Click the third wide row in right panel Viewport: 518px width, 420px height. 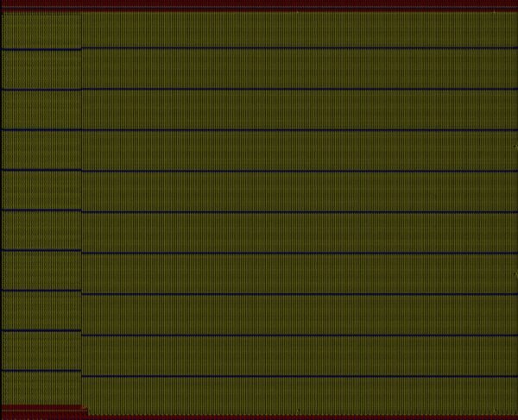point(299,110)
